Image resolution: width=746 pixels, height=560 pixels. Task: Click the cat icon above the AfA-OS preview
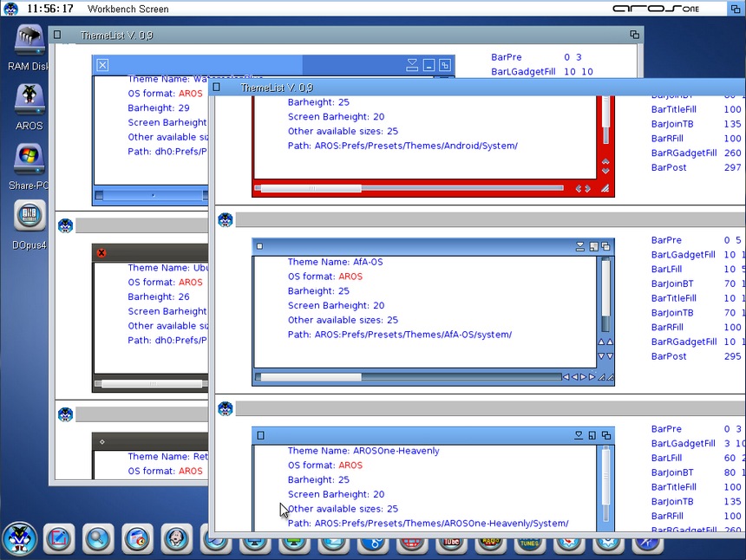pos(225,219)
